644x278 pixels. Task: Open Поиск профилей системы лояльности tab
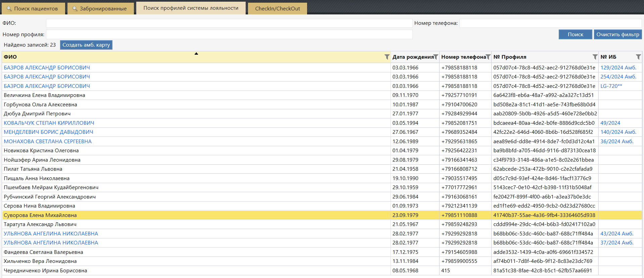pyautogui.click(x=191, y=8)
